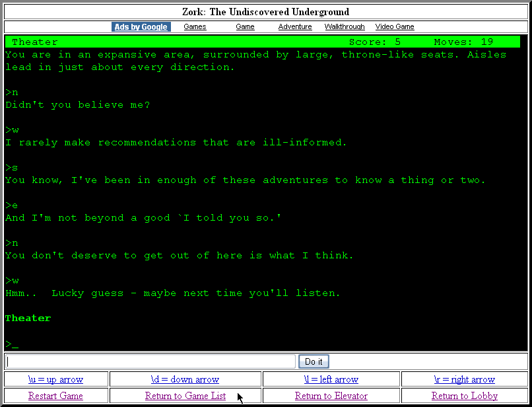The height and width of the screenshot is (407, 532).
Task: Go to Return to Game List
Action: pyautogui.click(x=185, y=396)
